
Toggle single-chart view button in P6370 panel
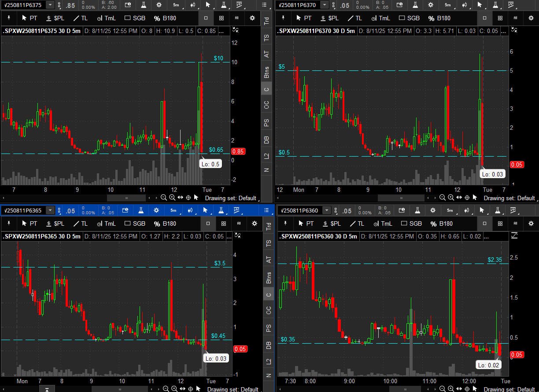[484, 18]
